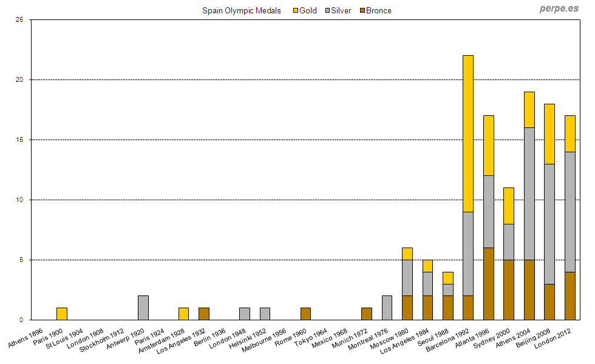The image size is (595, 364).
Task: Select the bronze segment of Sydney 2000 bar
Action: tap(509, 289)
